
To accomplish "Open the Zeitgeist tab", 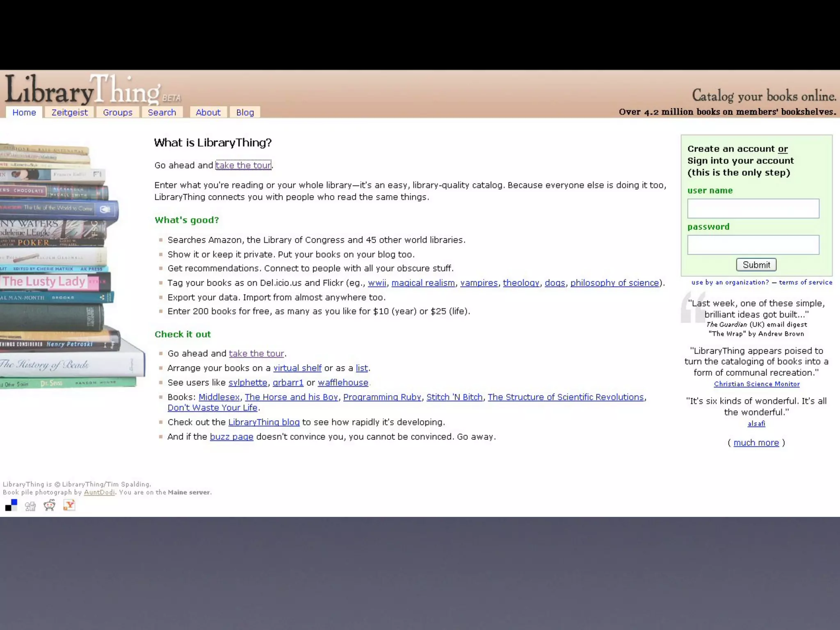I will 69,112.
